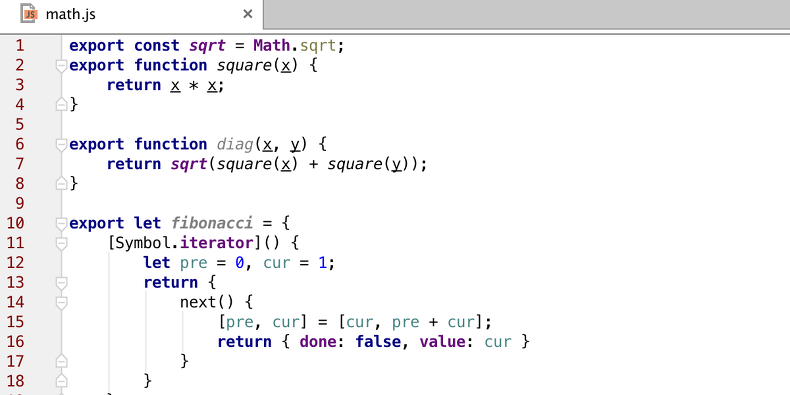Click the 'diag' function name on line 6
The image size is (790, 395).
(x=235, y=145)
